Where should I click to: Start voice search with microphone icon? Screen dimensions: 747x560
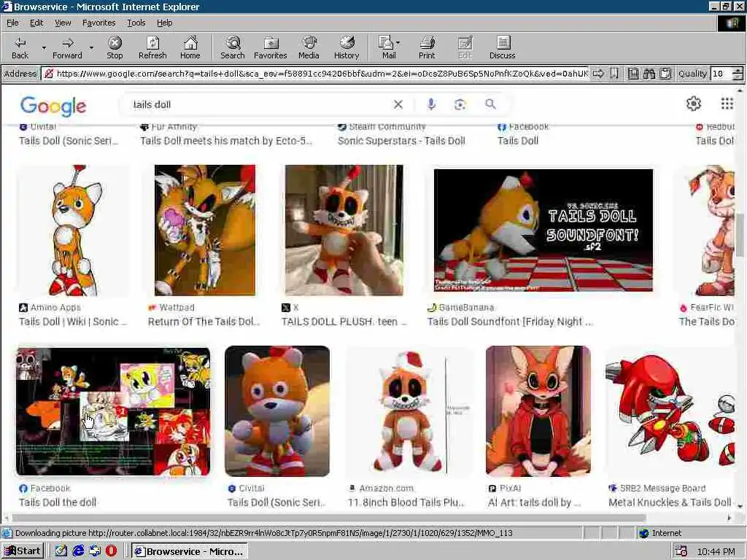(431, 104)
